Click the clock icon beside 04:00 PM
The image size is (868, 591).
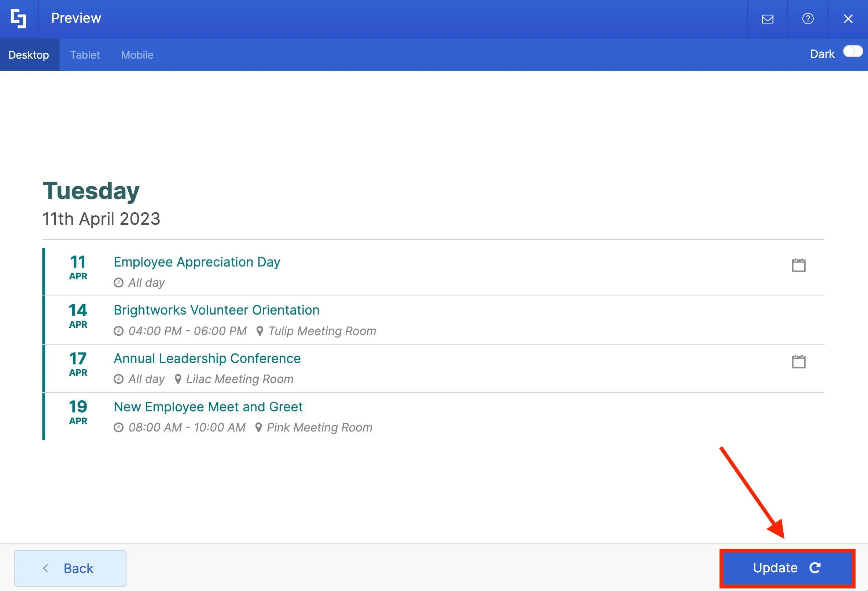[x=118, y=331]
